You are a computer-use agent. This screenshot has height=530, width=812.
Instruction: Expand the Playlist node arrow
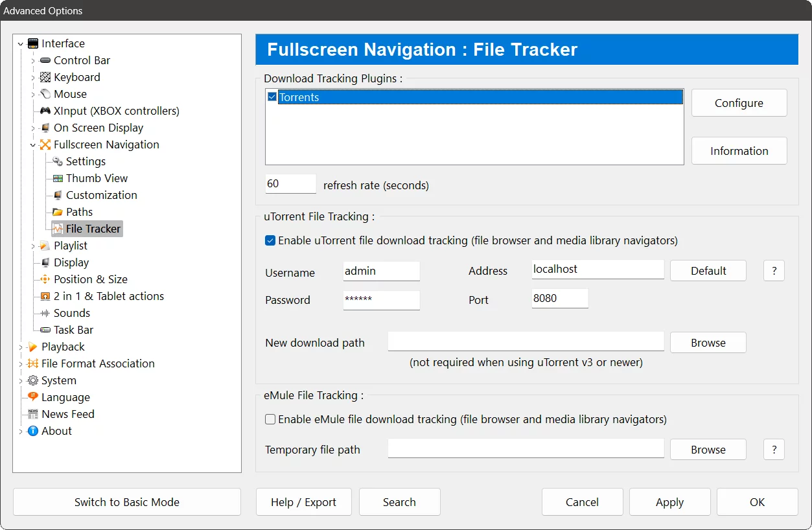click(x=33, y=246)
